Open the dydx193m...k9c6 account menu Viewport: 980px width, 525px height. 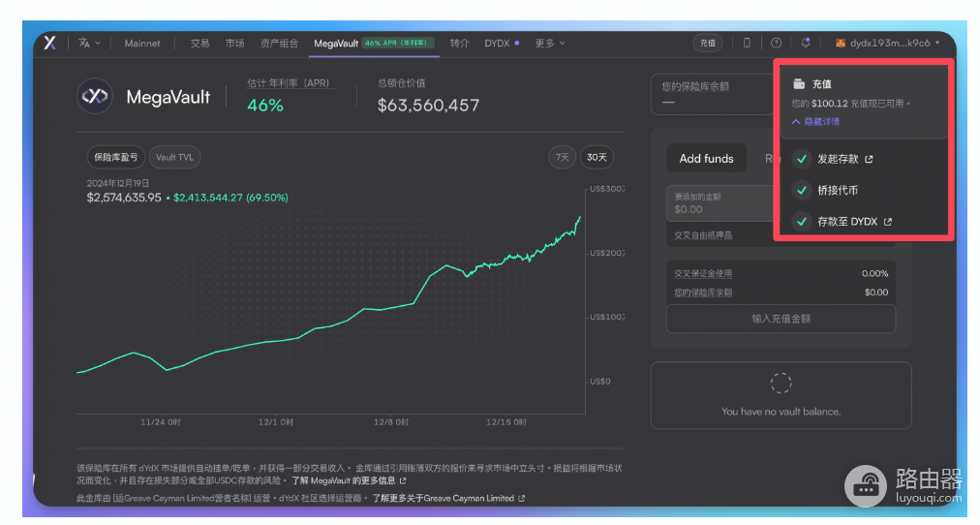(x=887, y=44)
